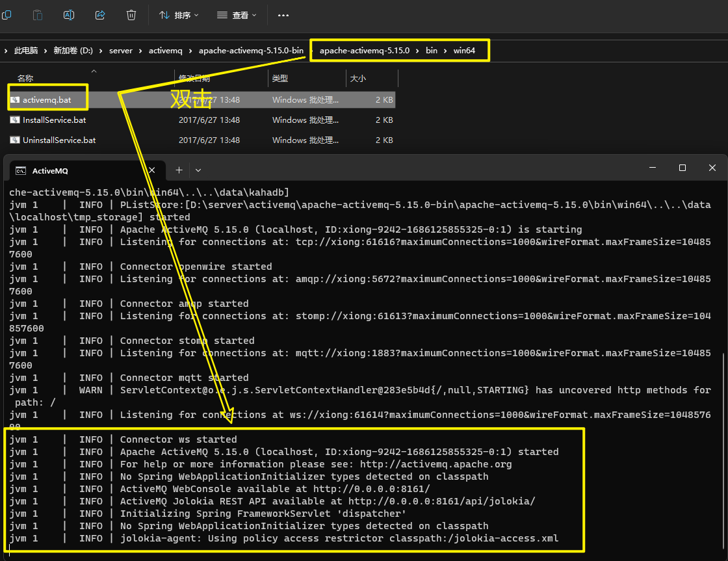Screen dimensions: 728x561
Task: Click the Share icon in Explorer toolbar
Action: coord(100,14)
